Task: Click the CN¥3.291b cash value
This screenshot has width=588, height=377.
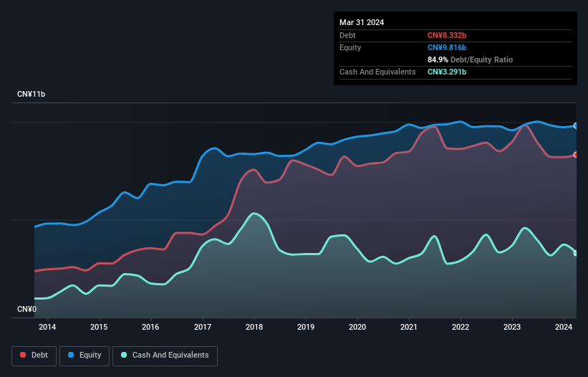Action: point(447,72)
